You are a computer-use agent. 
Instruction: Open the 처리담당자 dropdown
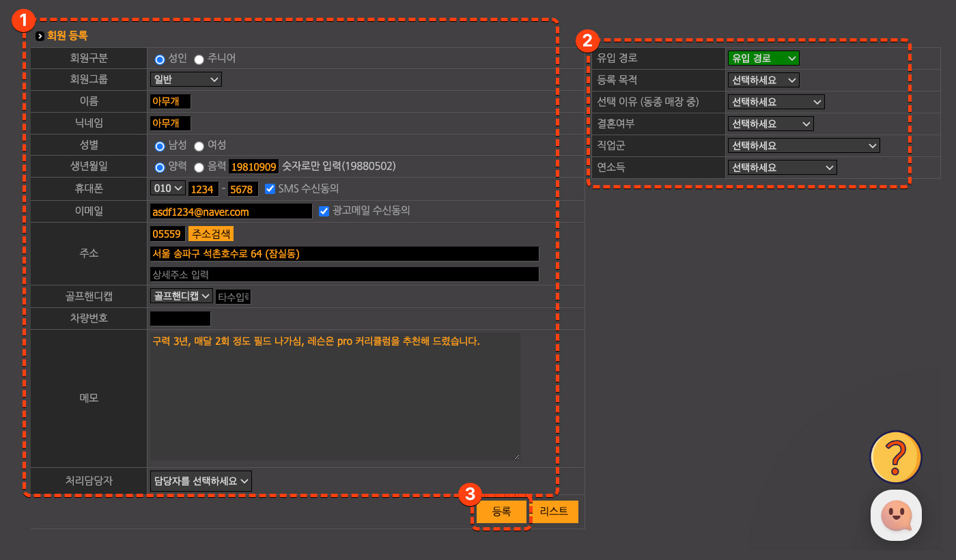(x=201, y=481)
